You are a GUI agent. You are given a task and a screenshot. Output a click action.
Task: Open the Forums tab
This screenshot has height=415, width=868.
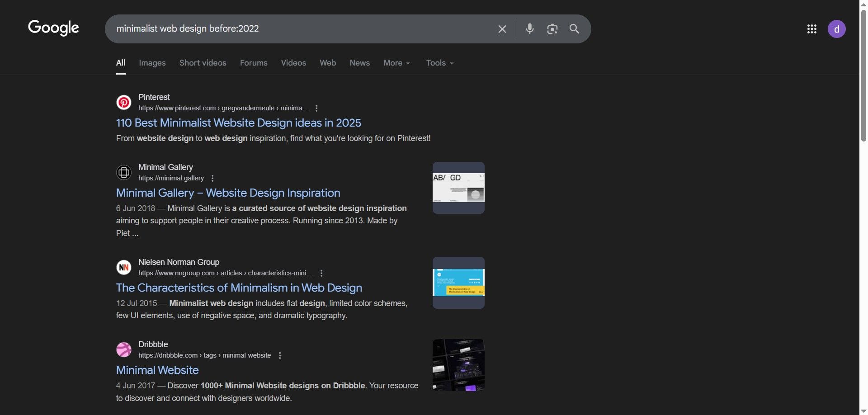coord(254,63)
